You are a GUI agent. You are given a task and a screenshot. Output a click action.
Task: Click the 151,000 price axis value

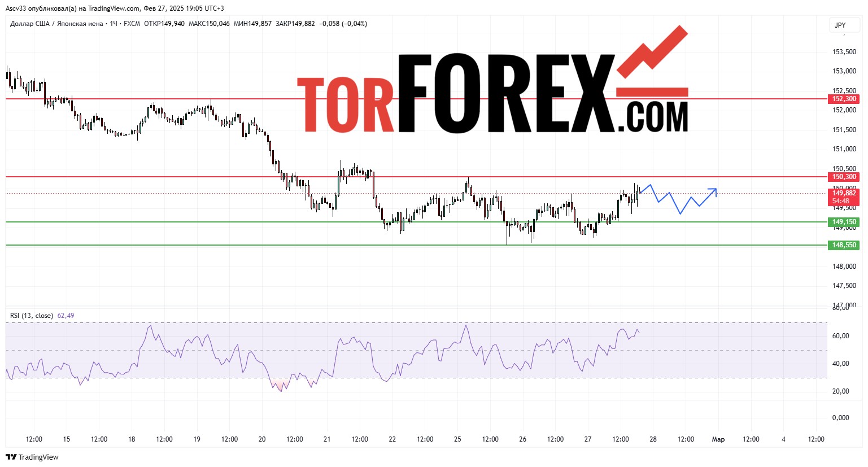(x=844, y=149)
